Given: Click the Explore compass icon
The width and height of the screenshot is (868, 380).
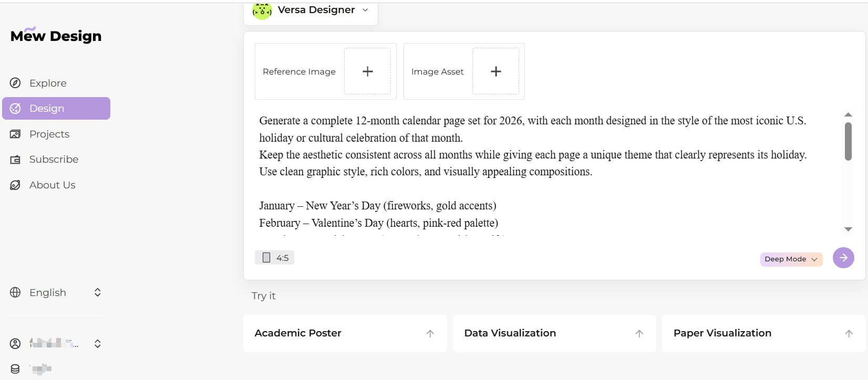Looking at the screenshot, I should click(15, 83).
